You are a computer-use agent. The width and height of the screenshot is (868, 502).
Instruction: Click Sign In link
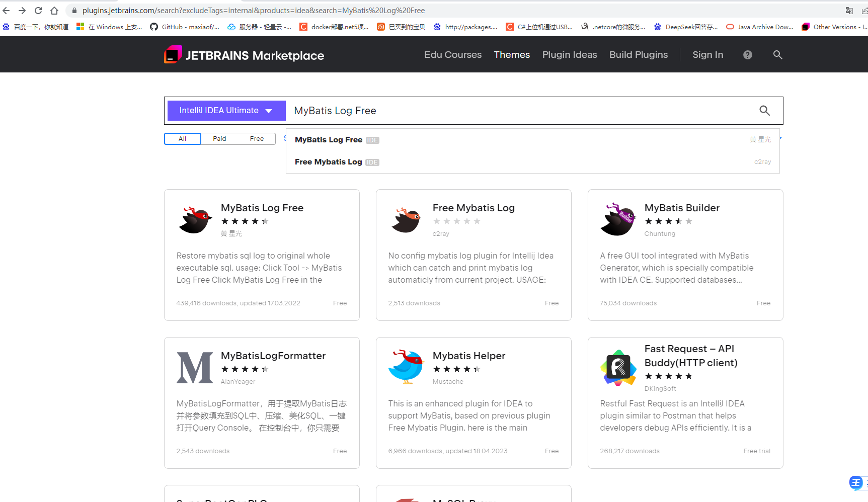tap(707, 55)
